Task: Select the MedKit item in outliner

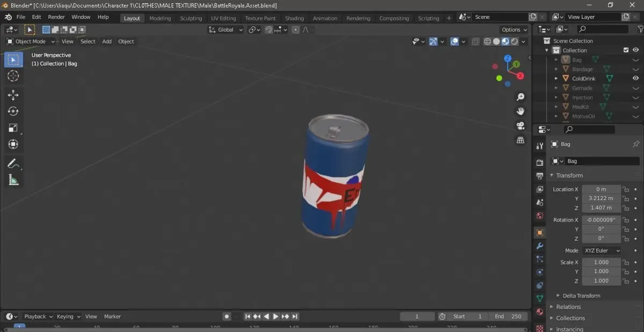Action: coord(581,107)
